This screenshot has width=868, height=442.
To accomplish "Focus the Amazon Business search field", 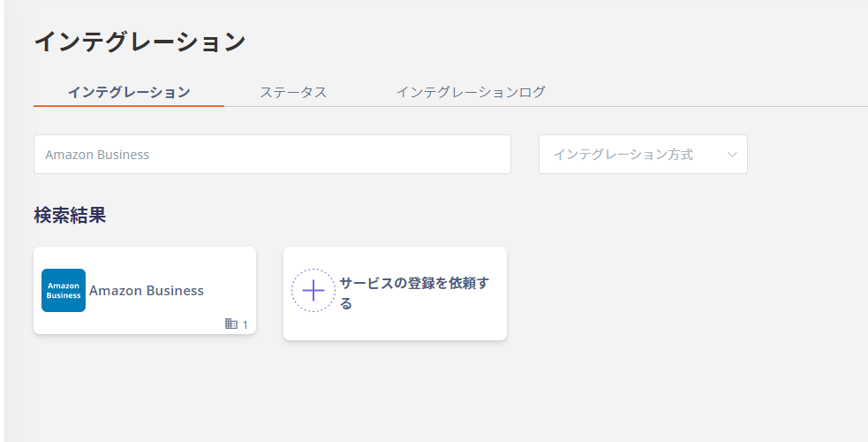I will click(x=272, y=154).
